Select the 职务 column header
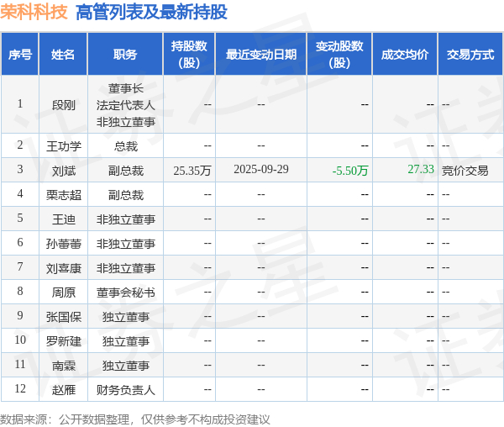504x427 pixels. [x=125, y=55]
